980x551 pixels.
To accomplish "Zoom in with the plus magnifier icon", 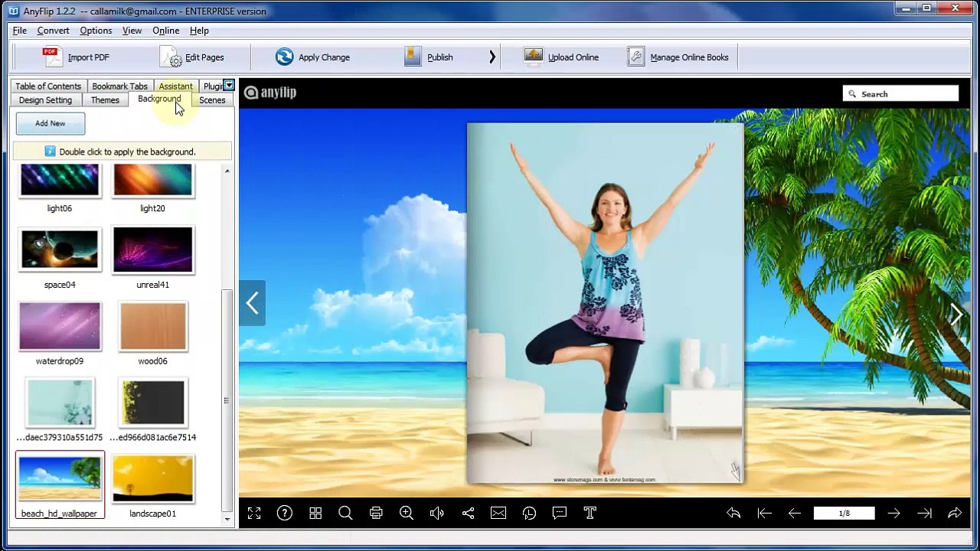I will coord(407,514).
